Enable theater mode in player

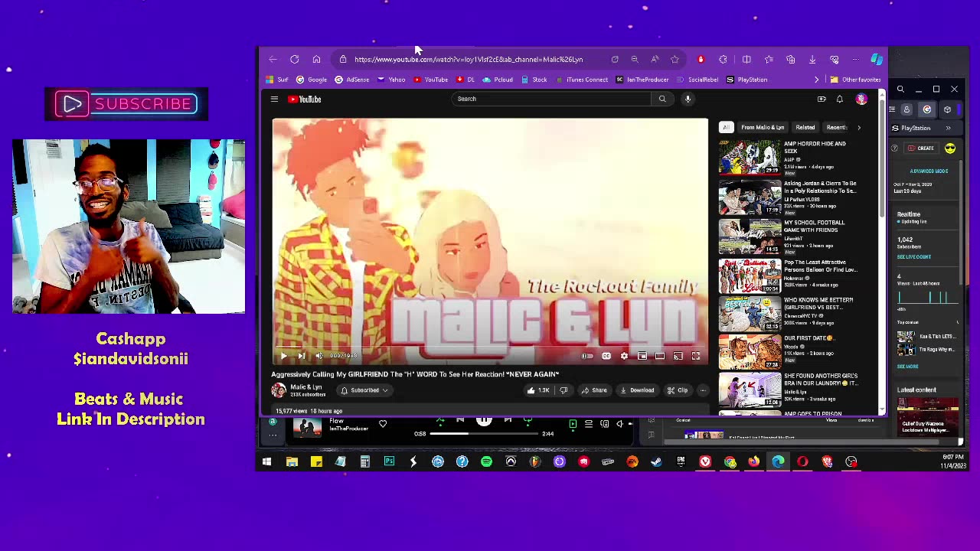click(660, 356)
